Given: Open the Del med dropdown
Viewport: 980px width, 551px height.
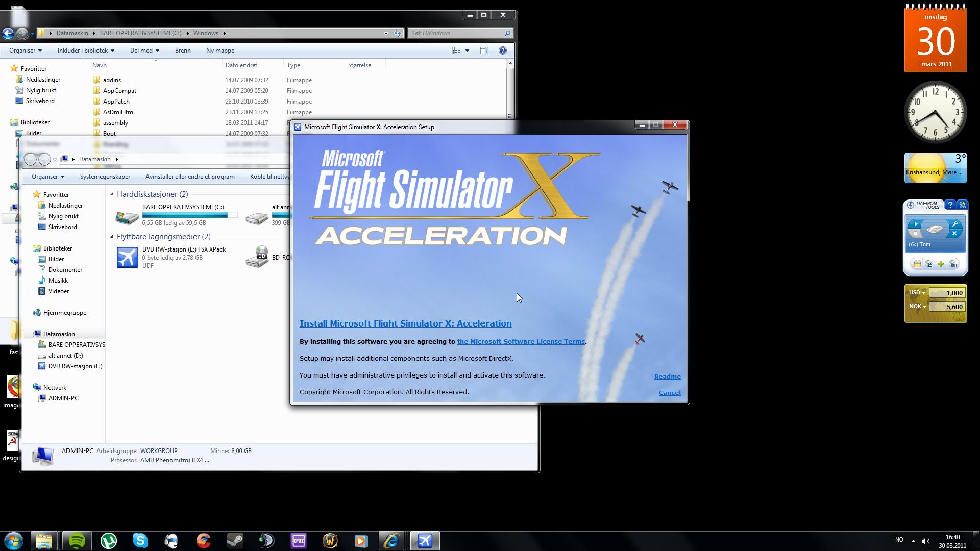Looking at the screenshot, I should [x=144, y=51].
